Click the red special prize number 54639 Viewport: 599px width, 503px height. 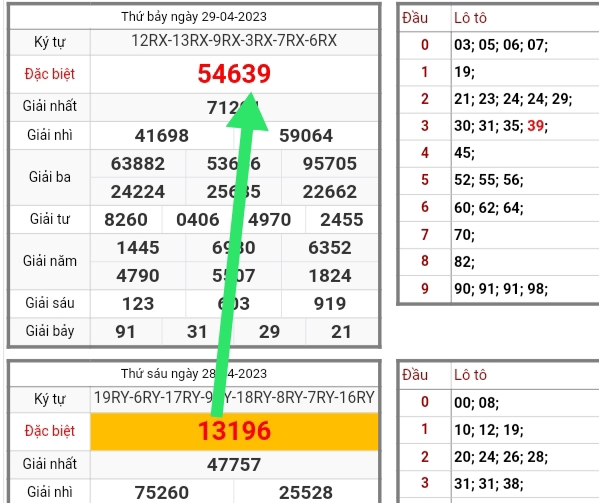click(234, 74)
